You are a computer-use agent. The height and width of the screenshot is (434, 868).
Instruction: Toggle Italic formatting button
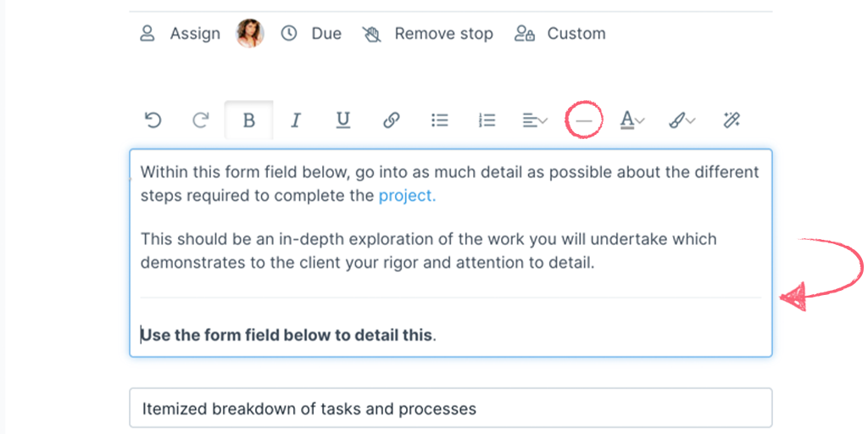pos(296,120)
